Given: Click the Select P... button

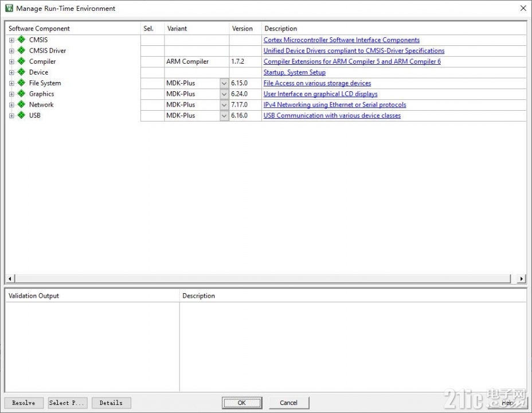Looking at the screenshot, I should (68, 403).
